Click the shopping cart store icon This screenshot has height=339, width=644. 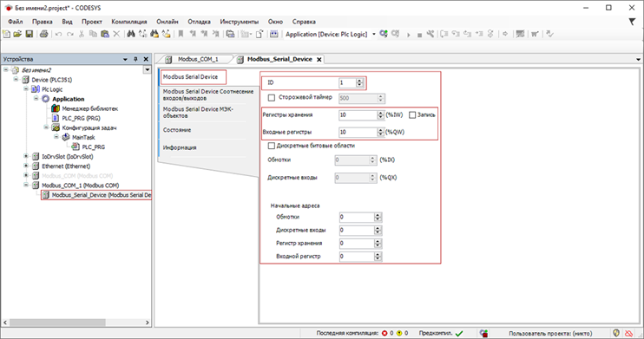pyautogui.click(x=535, y=34)
